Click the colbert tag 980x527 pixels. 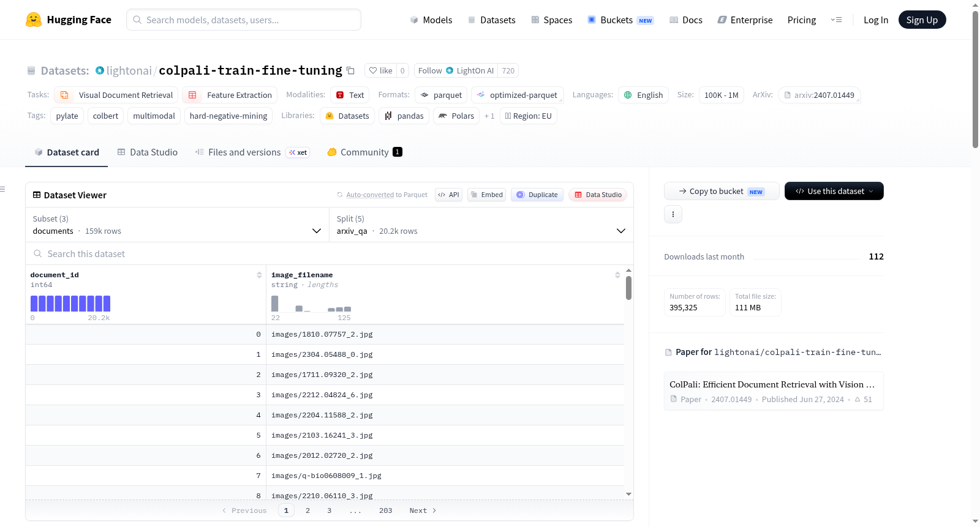[105, 116]
